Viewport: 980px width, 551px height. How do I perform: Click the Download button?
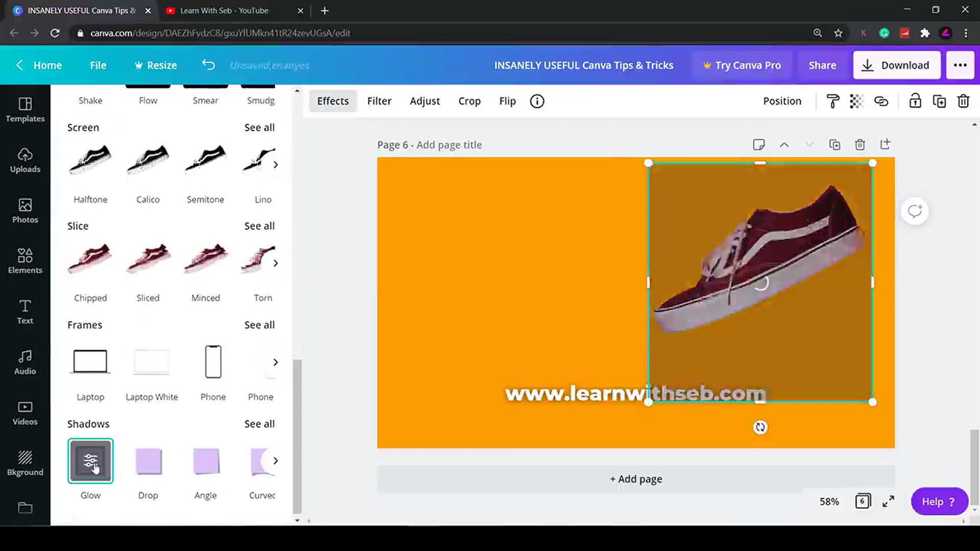[896, 65]
